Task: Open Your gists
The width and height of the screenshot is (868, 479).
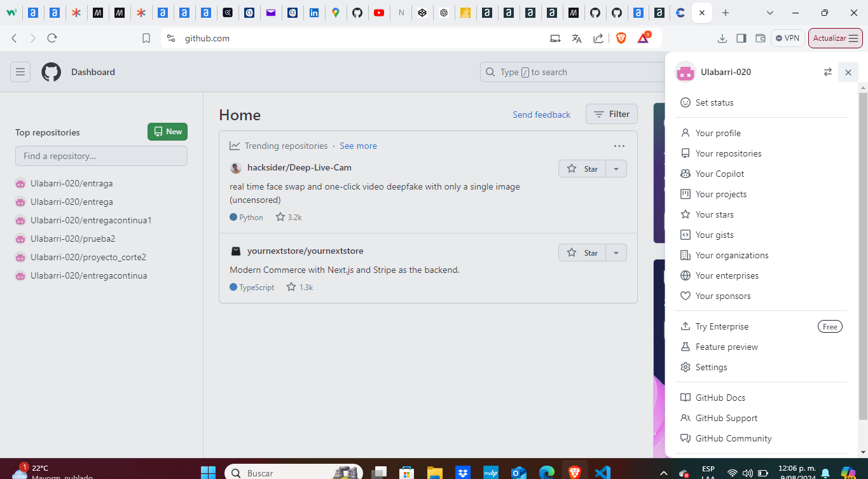Action: 761,235
